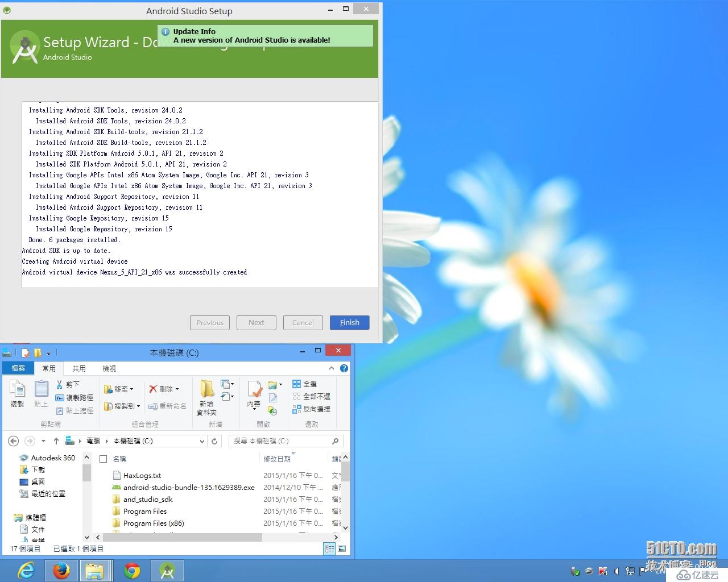Click the Explorer back arrow button
This screenshot has width=728, height=582.
(x=14, y=441)
